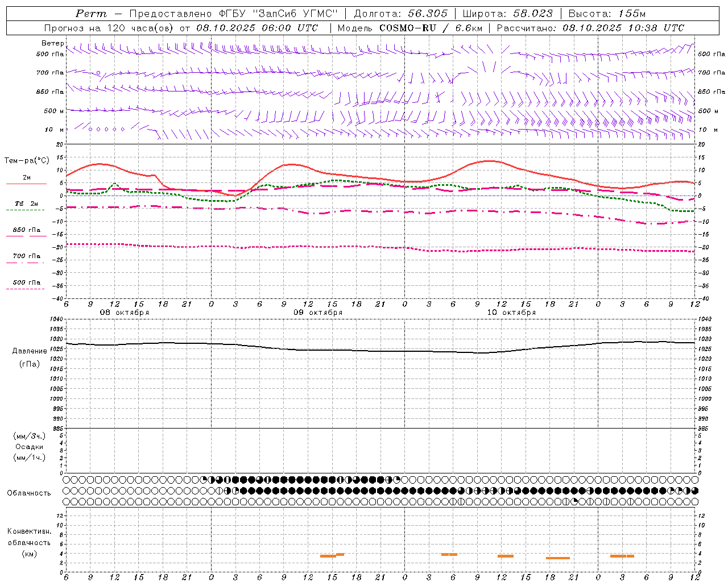
Task: Click the 'Конвективн.' convective cloud label
Action: pyautogui.click(x=29, y=531)
